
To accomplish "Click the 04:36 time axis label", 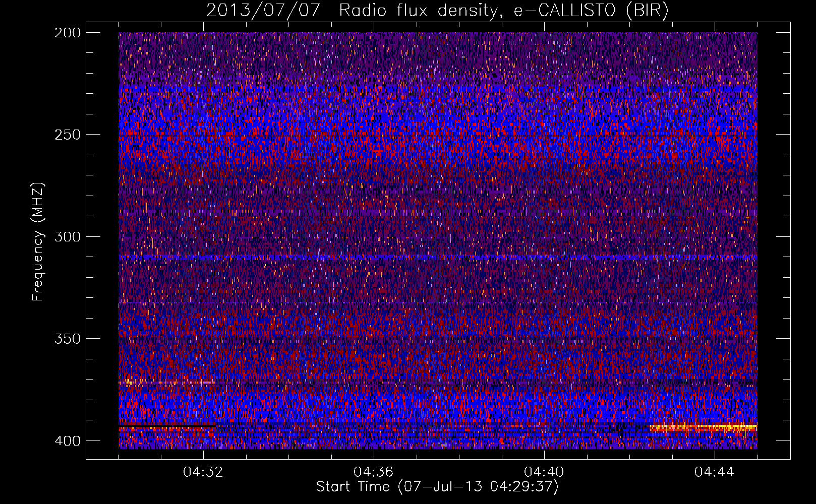I will pos(374,472).
